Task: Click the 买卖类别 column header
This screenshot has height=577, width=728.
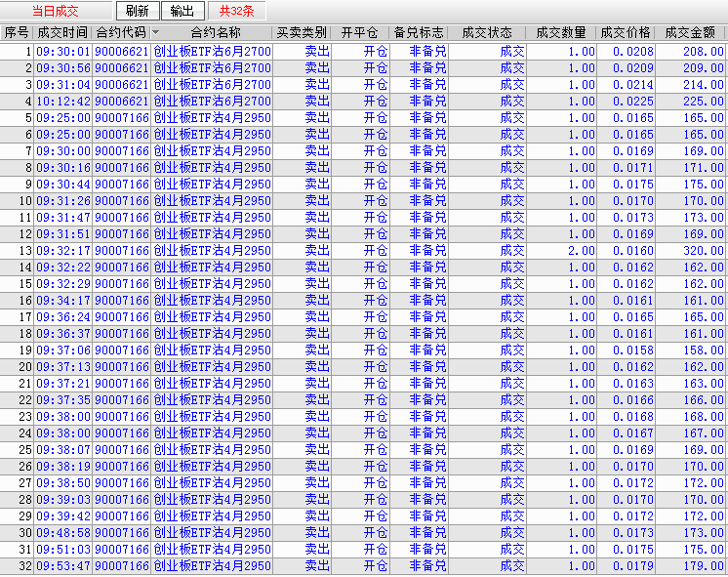Action: 302,33
